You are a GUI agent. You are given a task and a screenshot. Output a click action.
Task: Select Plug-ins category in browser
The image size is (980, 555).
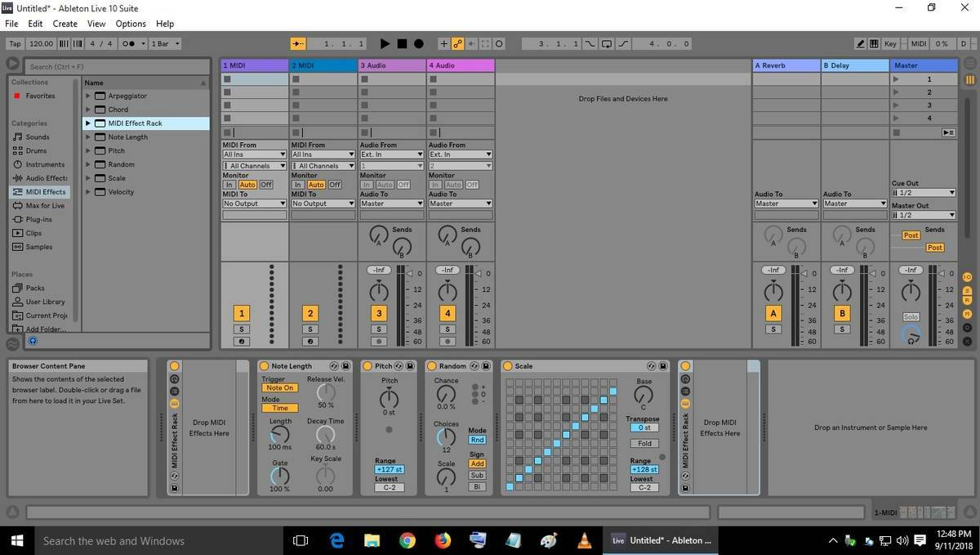pos(38,219)
